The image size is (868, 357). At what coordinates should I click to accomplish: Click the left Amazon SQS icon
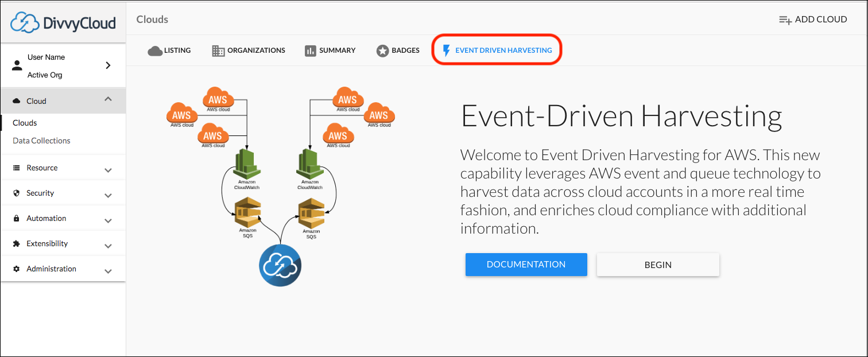(247, 212)
